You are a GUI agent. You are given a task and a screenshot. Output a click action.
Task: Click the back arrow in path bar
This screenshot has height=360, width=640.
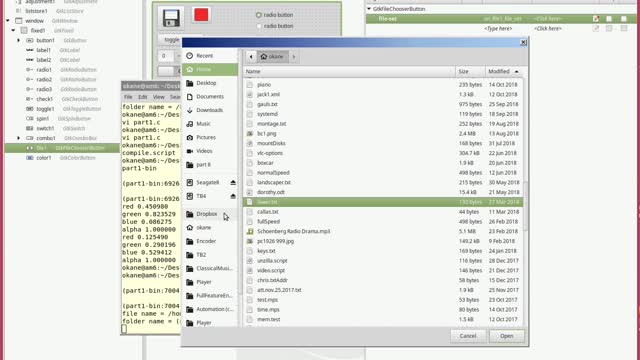tap(251, 57)
